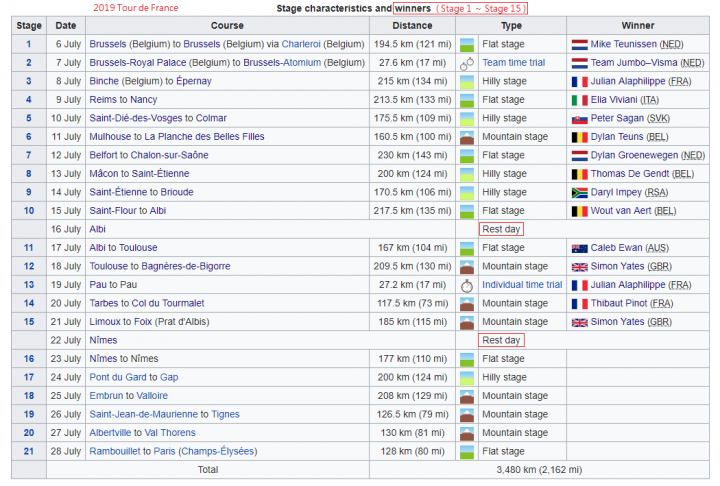
Task: Open the Elia Viviani winner link
Action: (614, 100)
